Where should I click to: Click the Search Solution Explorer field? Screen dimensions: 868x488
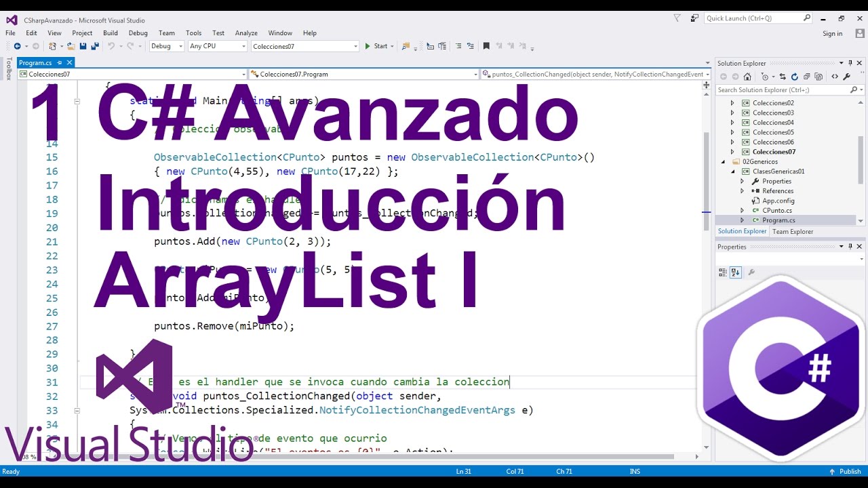(x=782, y=89)
